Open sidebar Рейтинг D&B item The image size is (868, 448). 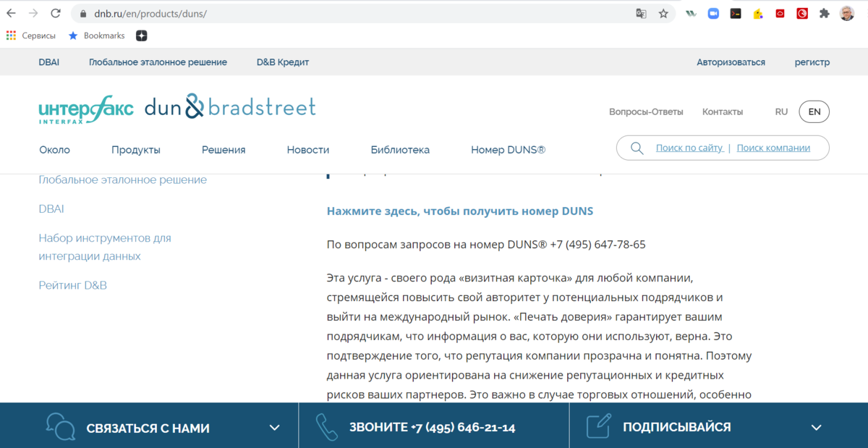point(73,285)
